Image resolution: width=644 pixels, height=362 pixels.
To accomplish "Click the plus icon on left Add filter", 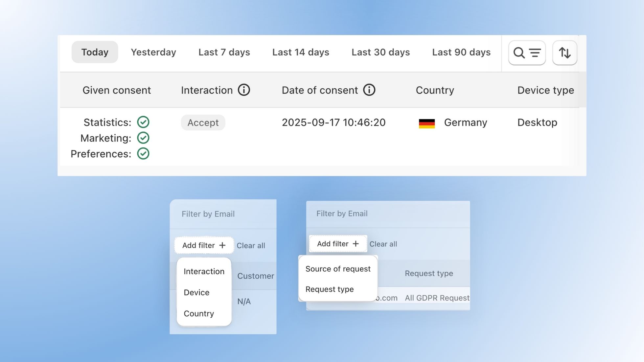I will click(x=223, y=245).
